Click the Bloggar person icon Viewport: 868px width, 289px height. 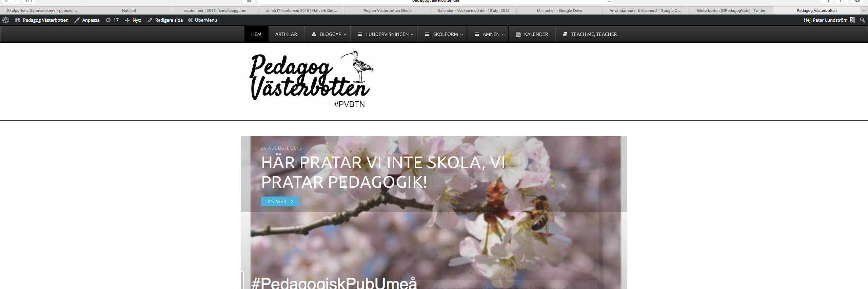coord(314,34)
